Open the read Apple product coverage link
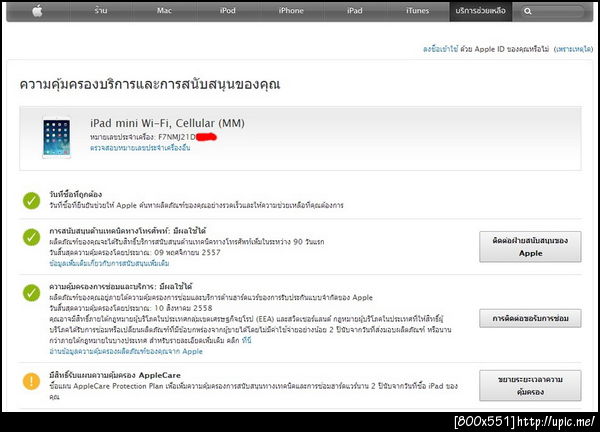The height and width of the screenshot is (432, 600). 126,351
